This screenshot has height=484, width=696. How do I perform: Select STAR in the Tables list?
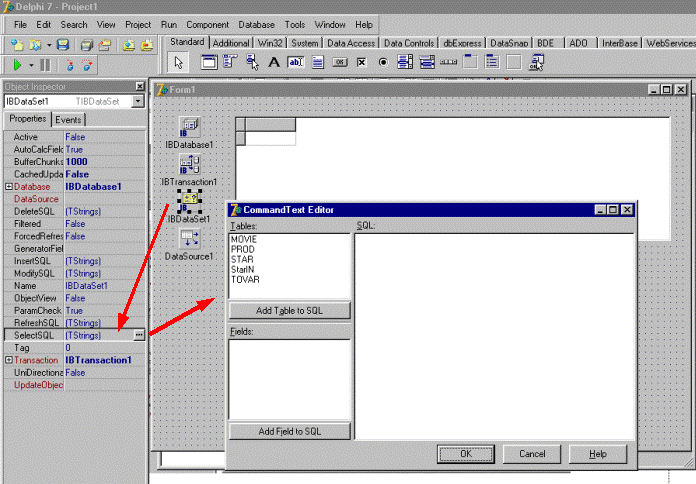click(x=242, y=259)
